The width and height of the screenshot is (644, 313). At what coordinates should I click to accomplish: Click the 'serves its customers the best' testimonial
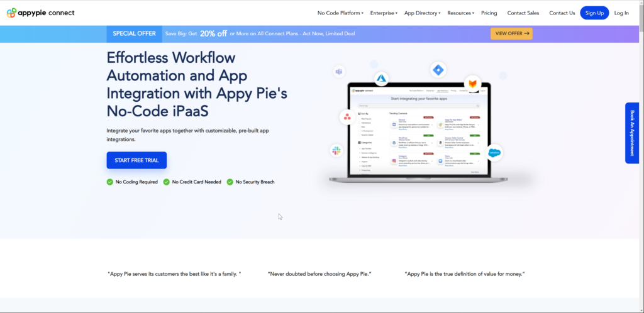(x=174, y=273)
